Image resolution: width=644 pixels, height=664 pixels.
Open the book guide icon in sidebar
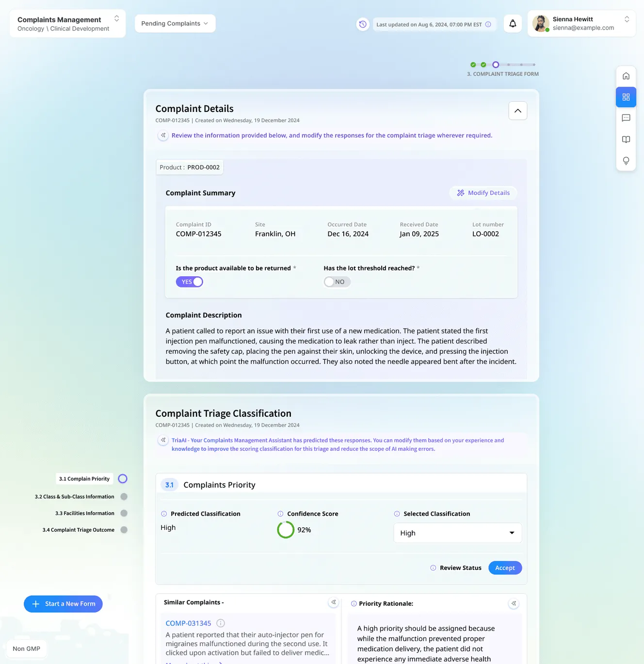coord(626,140)
